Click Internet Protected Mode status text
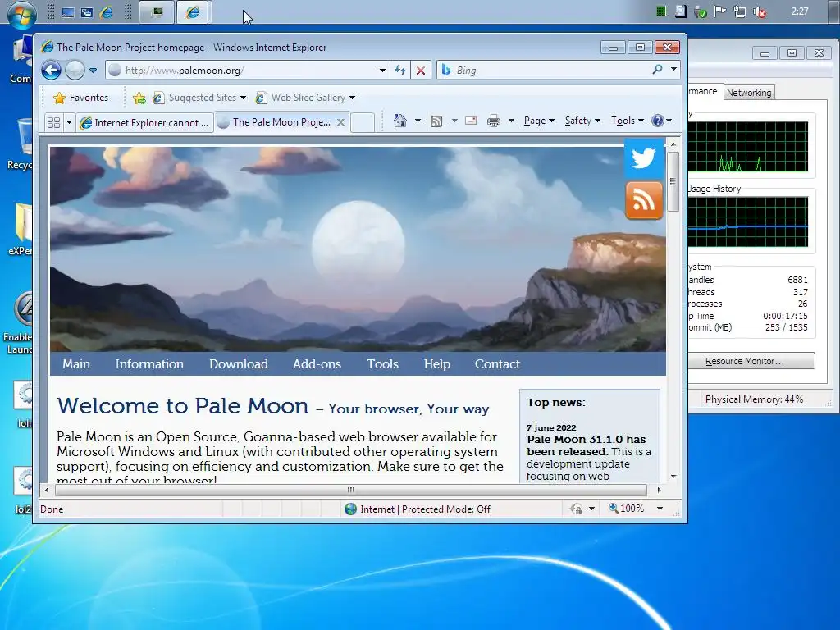Viewport: 840px width, 630px height. [x=425, y=509]
